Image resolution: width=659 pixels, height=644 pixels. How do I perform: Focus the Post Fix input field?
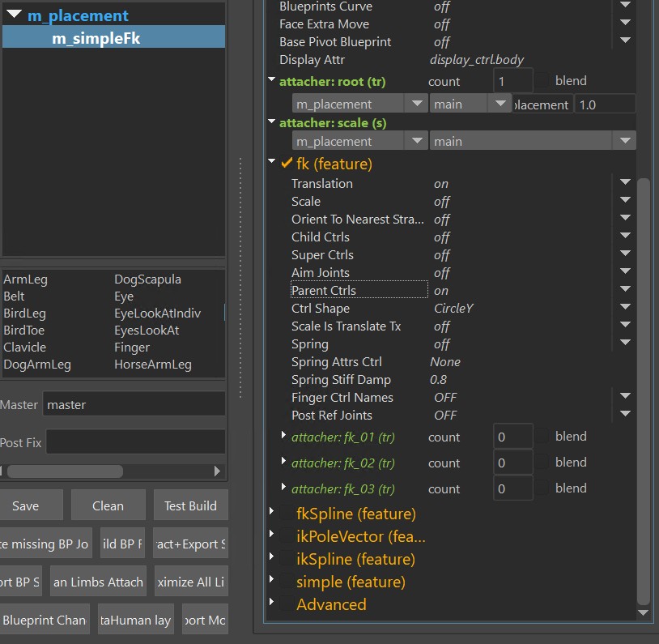136,442
